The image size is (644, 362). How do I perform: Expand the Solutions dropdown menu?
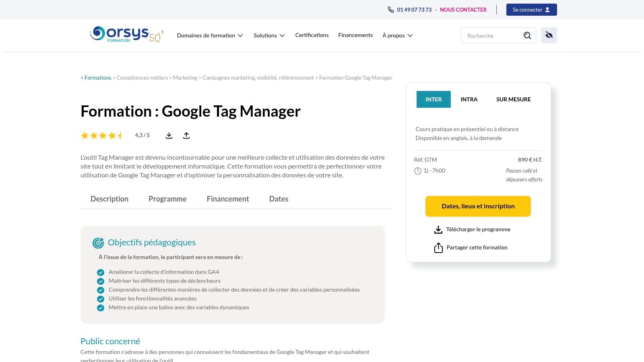(269, 35)
